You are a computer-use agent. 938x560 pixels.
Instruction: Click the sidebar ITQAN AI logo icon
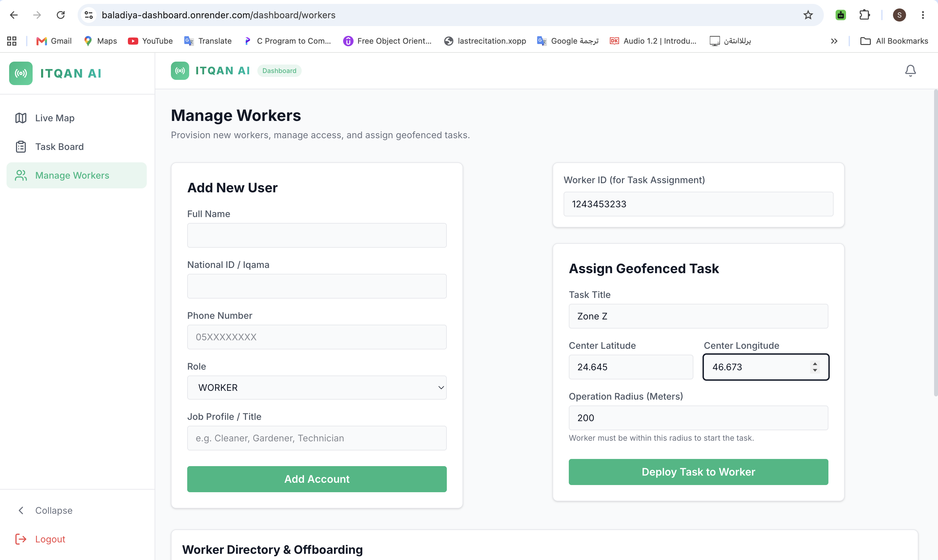click(21, 73)
